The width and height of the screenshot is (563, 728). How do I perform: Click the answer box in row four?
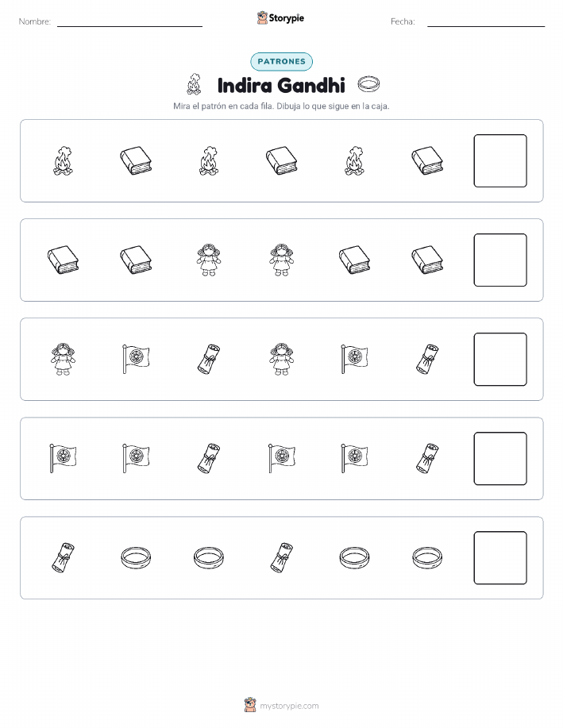tap(500, 459)
